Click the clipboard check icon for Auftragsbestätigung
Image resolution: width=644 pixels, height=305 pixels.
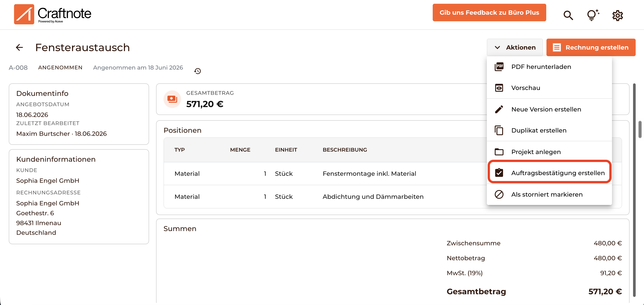coord(499,173)
